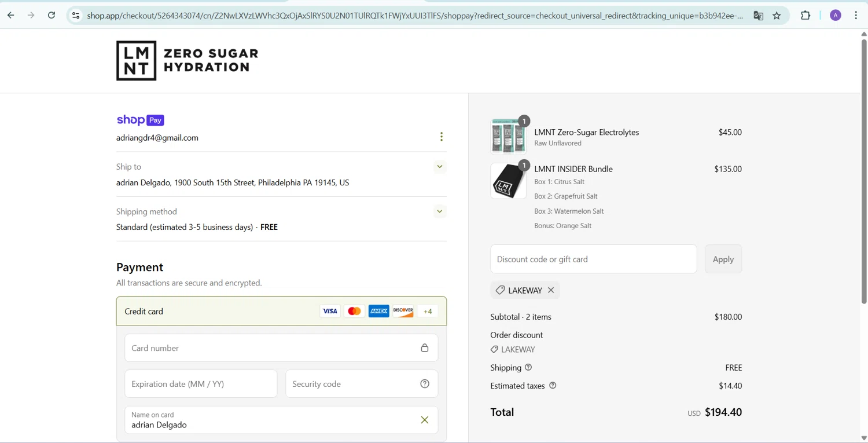Focus the Expiration date field
The image size is (868, 443).
click(201, 384)
